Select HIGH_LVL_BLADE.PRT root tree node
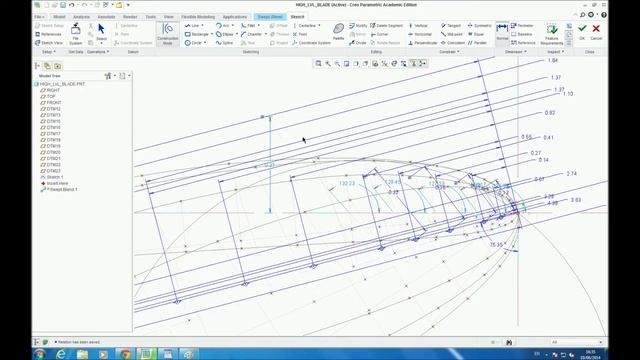The image size is (640, 360). click(x=60, y=84)
